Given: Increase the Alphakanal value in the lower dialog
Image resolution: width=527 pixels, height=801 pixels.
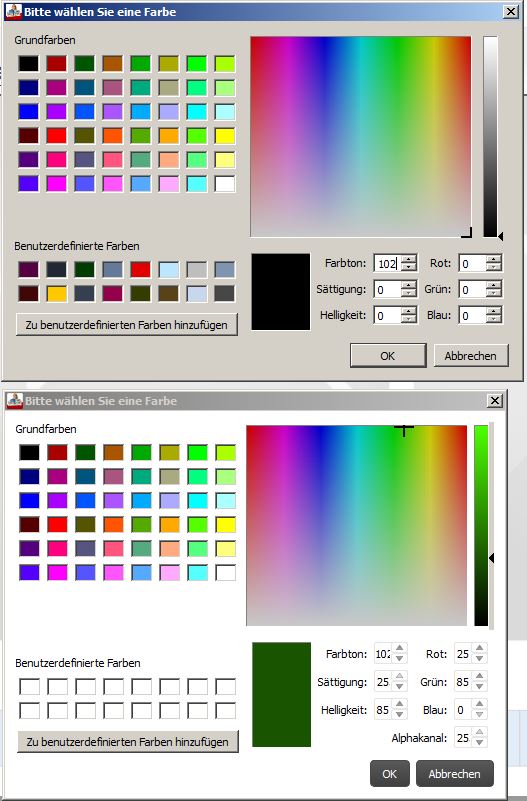Looking at the screenshot, I should tap(480, 732).
